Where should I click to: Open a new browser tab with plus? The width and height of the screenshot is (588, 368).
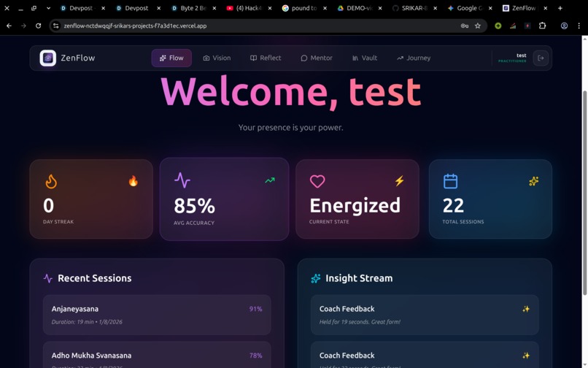pos(560,8)
